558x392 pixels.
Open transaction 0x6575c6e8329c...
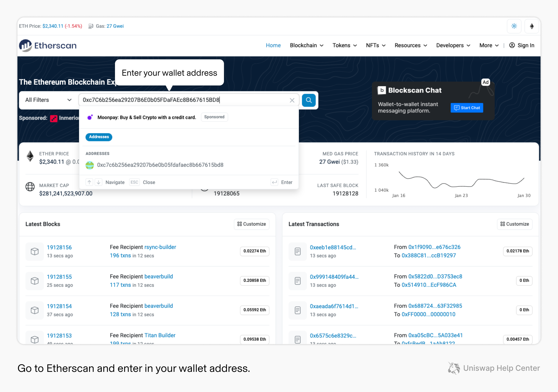click(333, 336)
